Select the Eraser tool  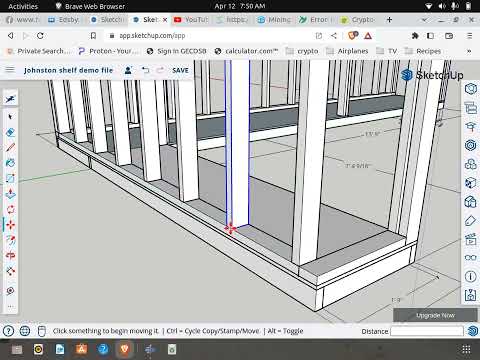click(10, 132)
